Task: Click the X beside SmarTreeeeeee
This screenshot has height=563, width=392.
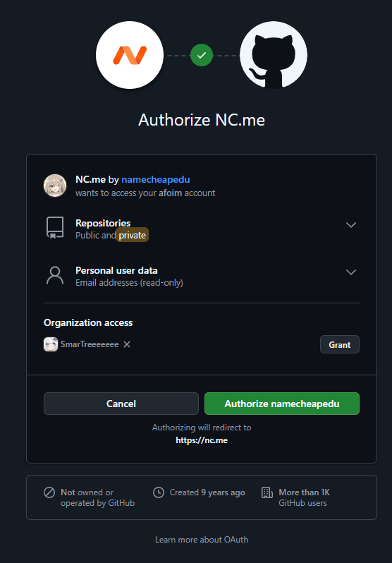Action: coord(127,344)
